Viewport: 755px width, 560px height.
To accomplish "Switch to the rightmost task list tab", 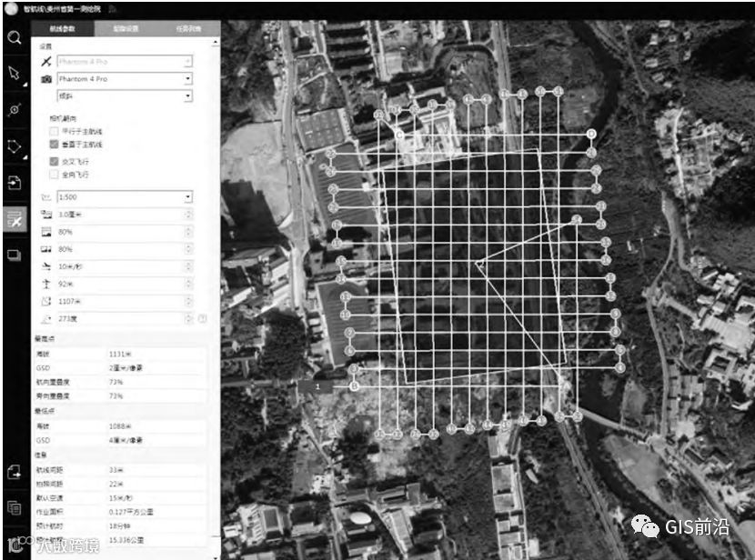I will (x=189, y=28).
